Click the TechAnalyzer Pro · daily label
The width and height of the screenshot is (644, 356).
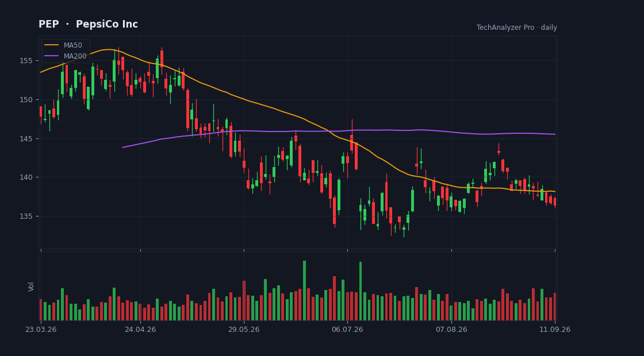517,28
